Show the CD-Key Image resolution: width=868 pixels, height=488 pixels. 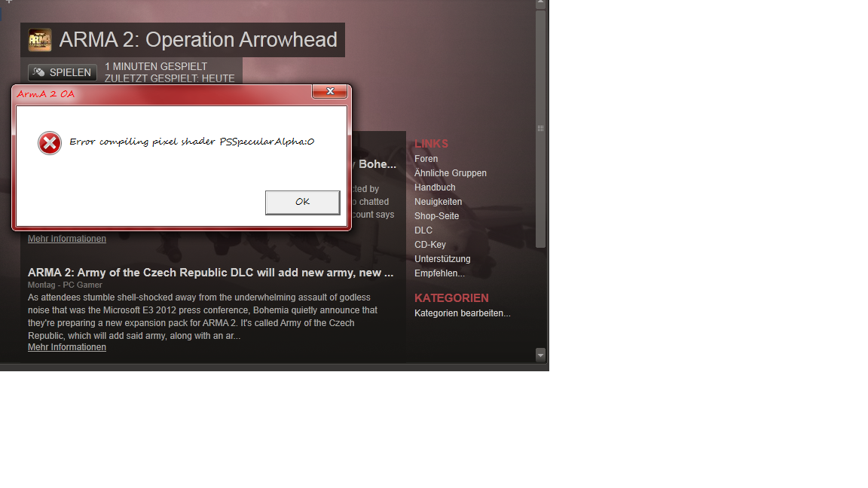tap(429, 245)
